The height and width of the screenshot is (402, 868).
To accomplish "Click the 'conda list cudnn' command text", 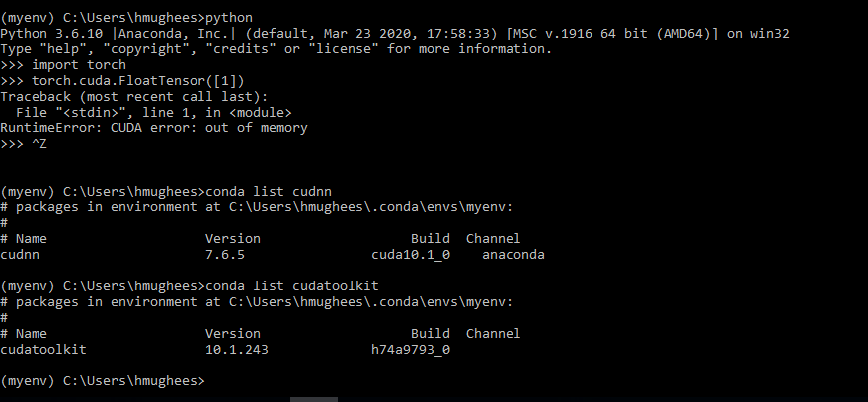I will 269,192.
